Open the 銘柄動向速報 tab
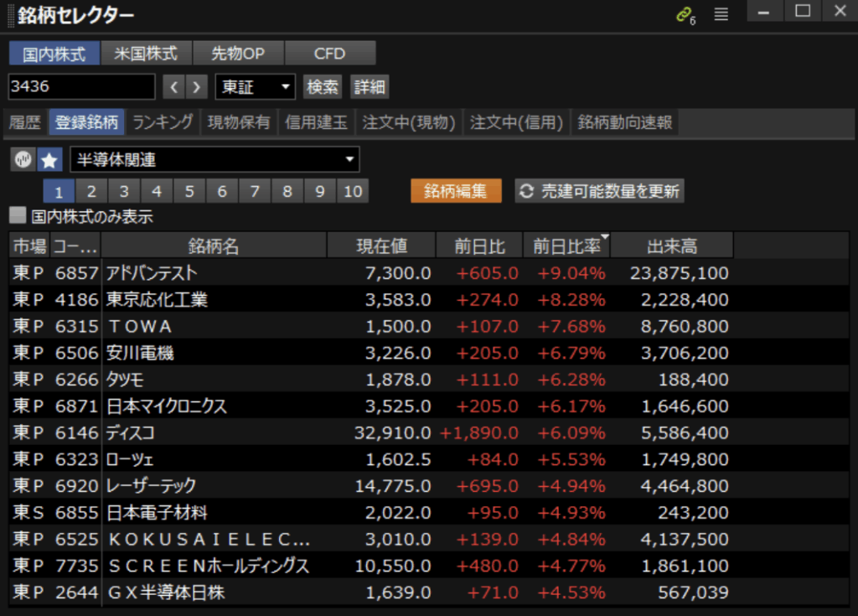This screenshot has width=858, height=616. coord(625,122)
